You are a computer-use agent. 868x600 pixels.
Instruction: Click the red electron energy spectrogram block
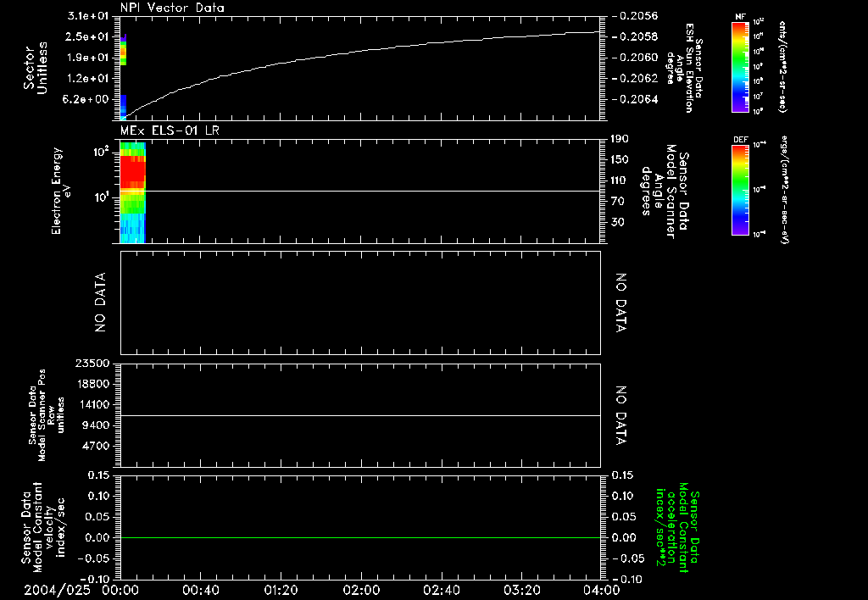pos(133,172)
